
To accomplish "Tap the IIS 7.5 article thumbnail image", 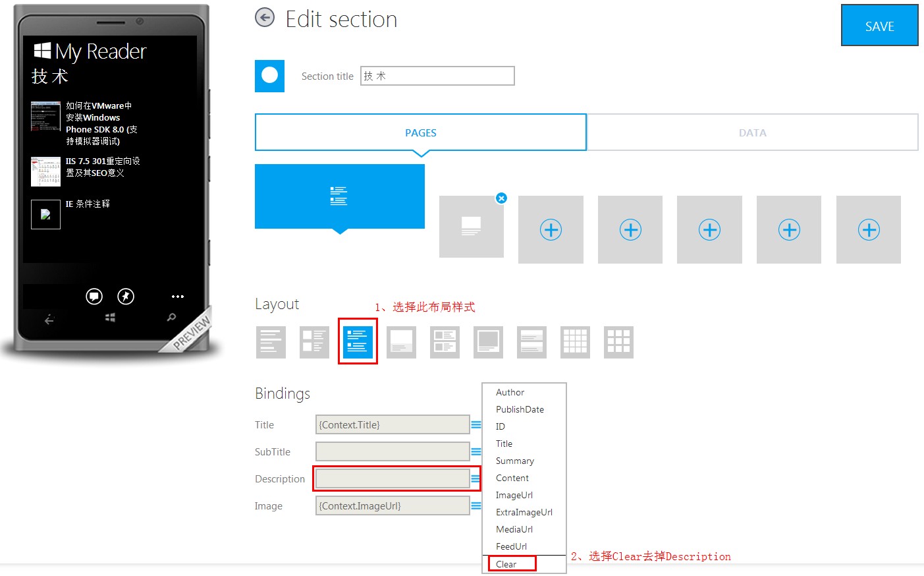I will [45, 172].
